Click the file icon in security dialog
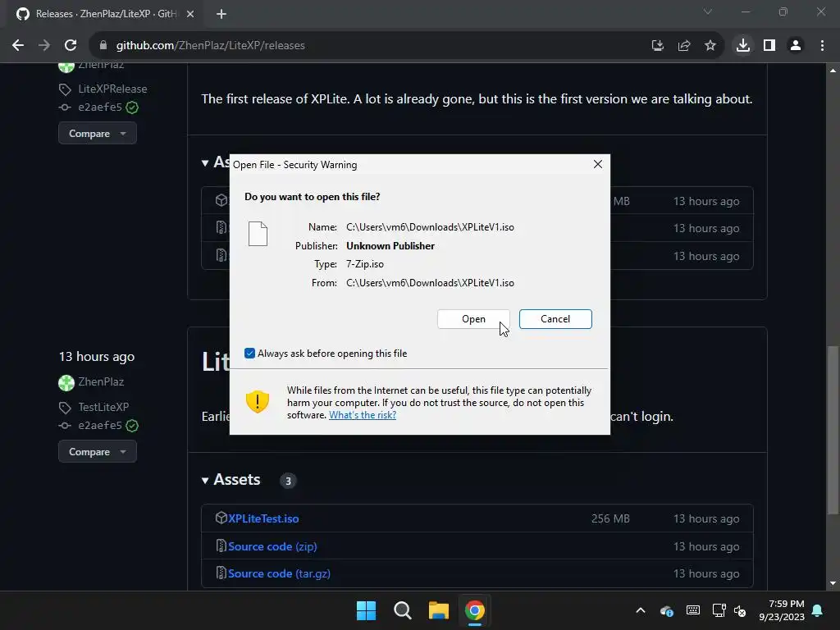This screenshot has height=630, width=840. (258, 234)
